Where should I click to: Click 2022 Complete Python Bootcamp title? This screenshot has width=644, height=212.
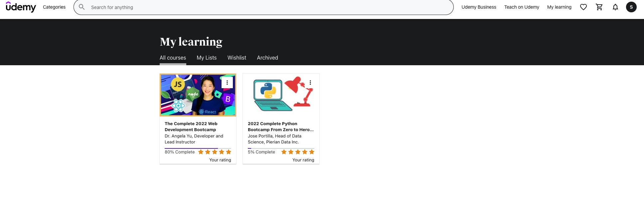(281, 126)
